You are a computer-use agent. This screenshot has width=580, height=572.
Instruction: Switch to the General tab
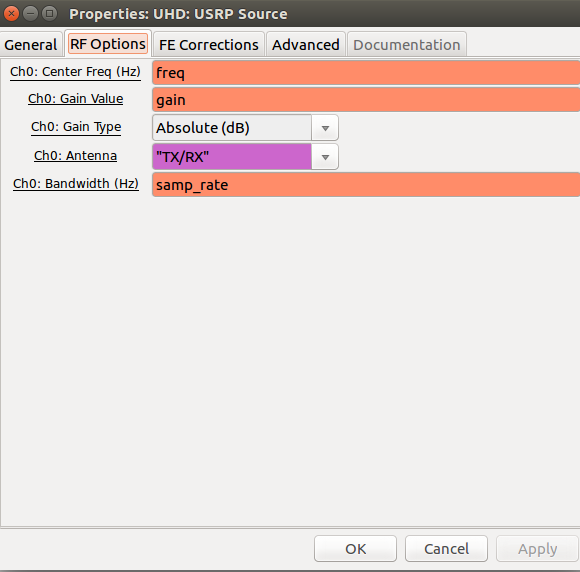[x=31, y=45]
